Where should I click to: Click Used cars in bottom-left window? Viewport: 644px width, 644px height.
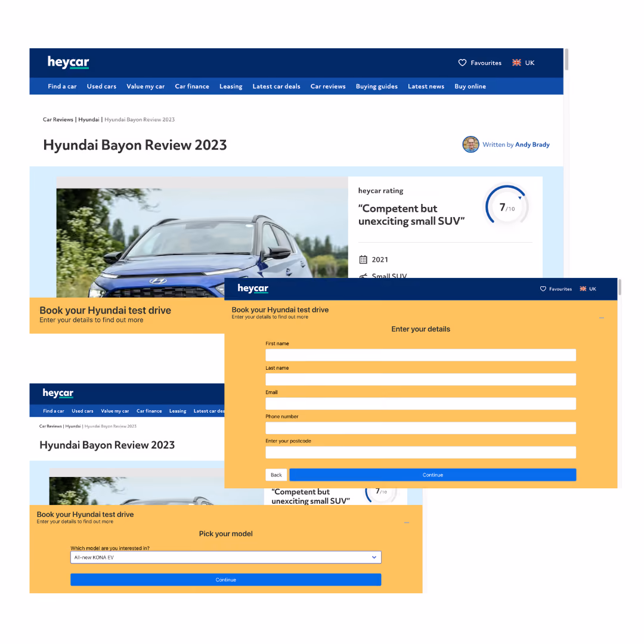82,411
